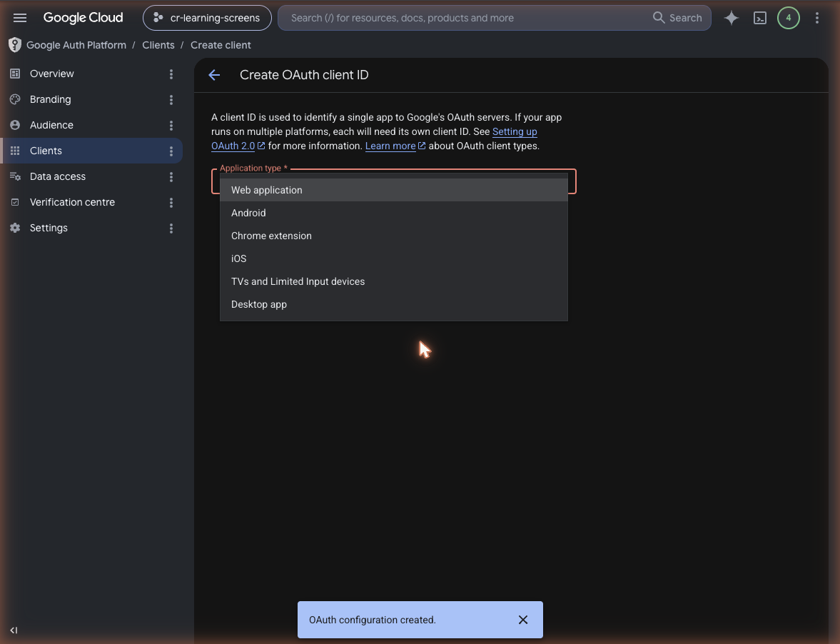Screen dimensions: 840x644
Task: Open Settings in the sidebar
Action: (49, 228)
